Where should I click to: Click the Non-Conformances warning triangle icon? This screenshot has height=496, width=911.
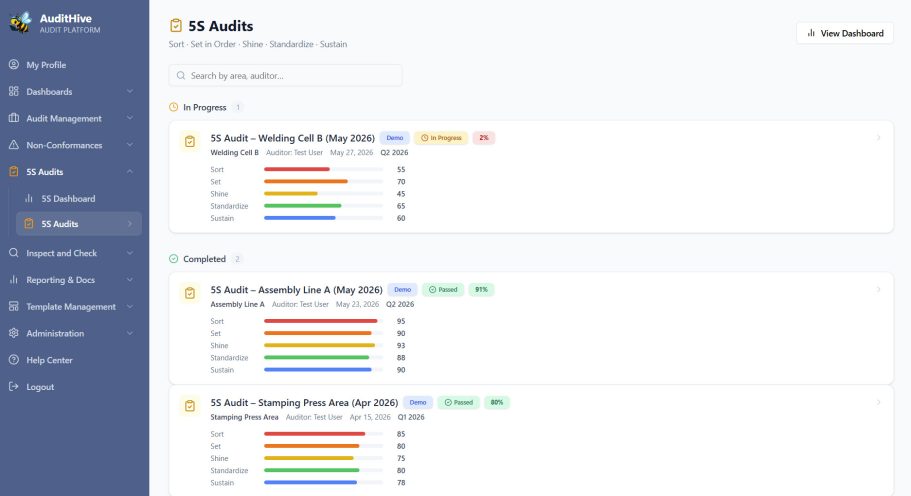pos(13,145)
